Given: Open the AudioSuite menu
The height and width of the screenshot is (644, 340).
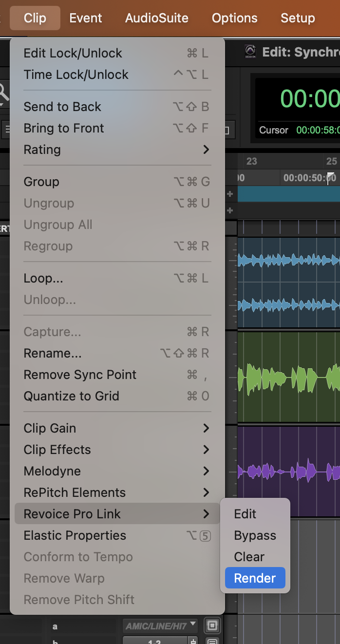Looking at the screenshot, I should point(157,18).
